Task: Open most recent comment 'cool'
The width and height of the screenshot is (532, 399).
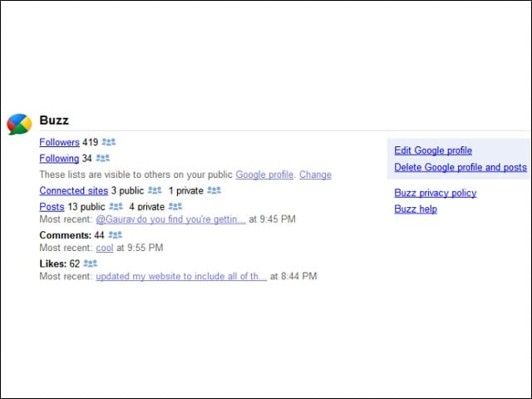Action: tap(105, 248)
